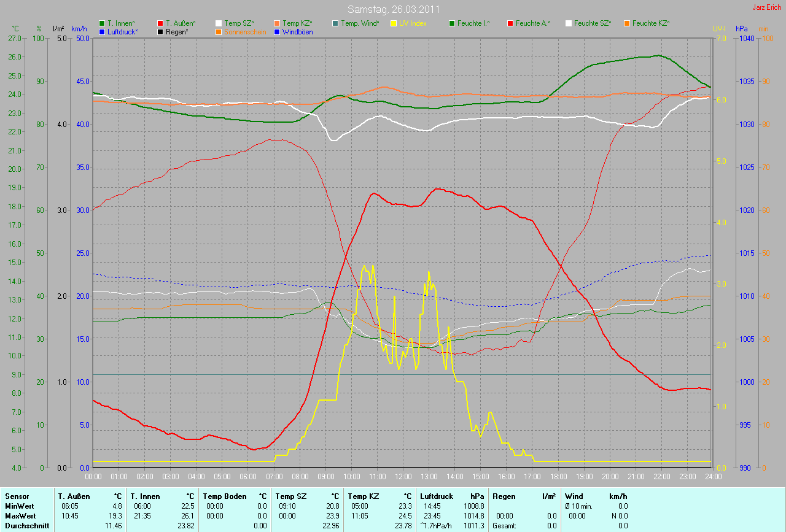Image resolution: width=786 pixels, height=532 pixels.
Task: Click the 12:00 time axis label
Action: (403, 476)
